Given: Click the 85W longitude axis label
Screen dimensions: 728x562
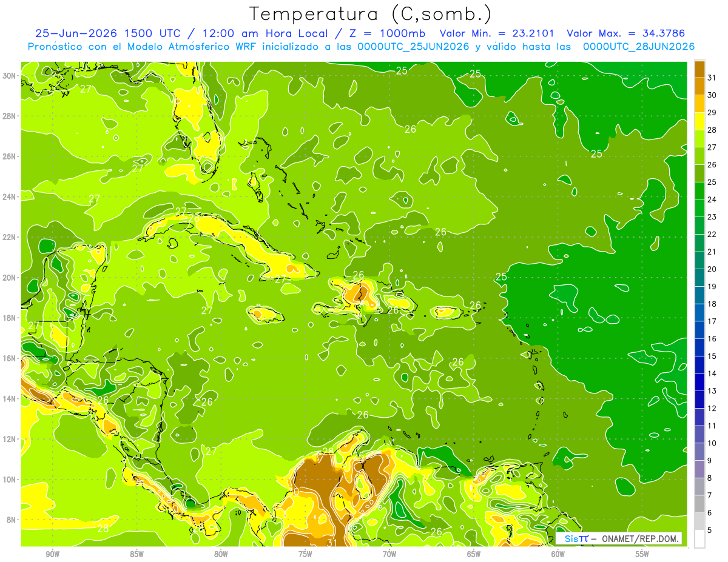Looking at the screenshot, I should tap(136, 554).
